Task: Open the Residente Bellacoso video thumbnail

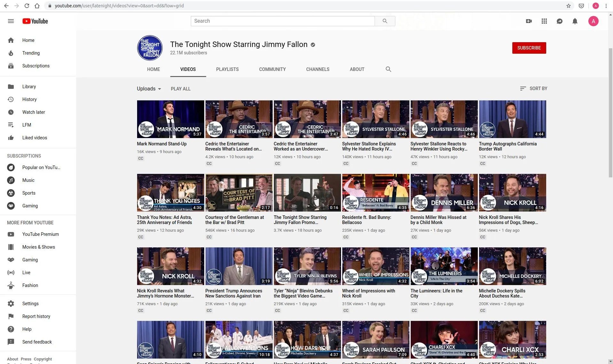Action: [x=376, y=193]
